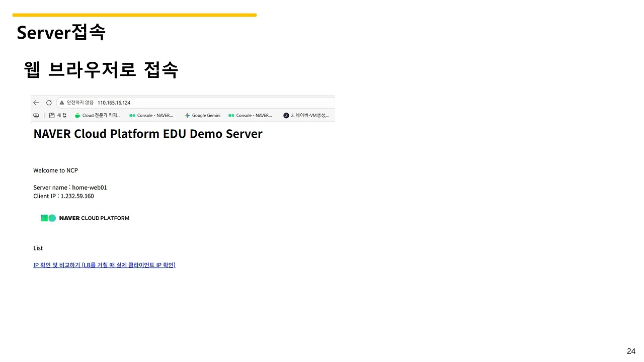Open the Google Gemini bookmark
This screenshot has height=362, width=644.
(202, 115)
